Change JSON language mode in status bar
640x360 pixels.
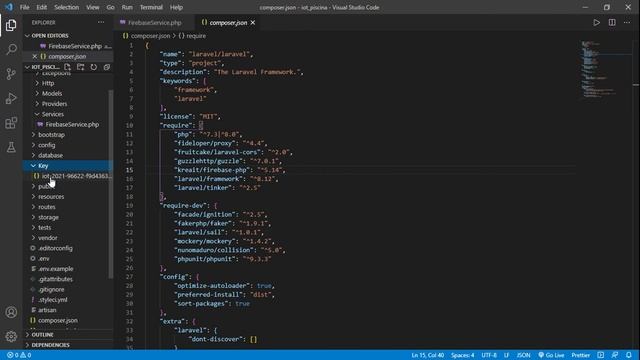523,355
